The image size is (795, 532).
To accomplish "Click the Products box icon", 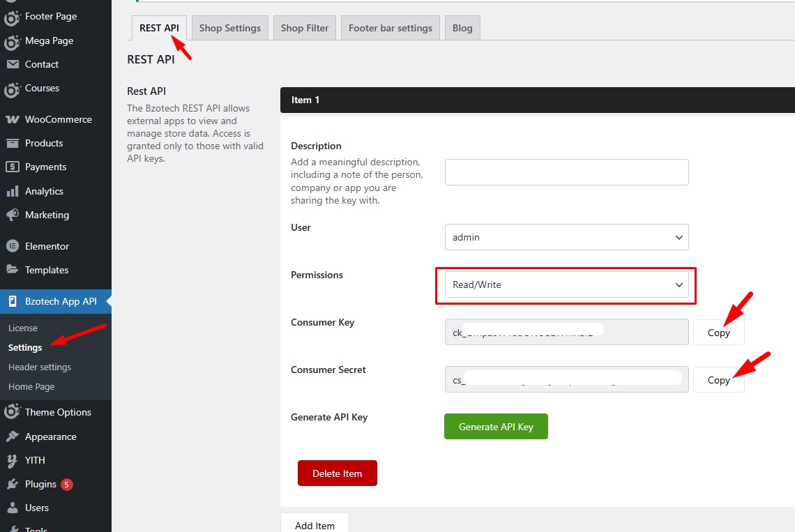I will 13,144.
